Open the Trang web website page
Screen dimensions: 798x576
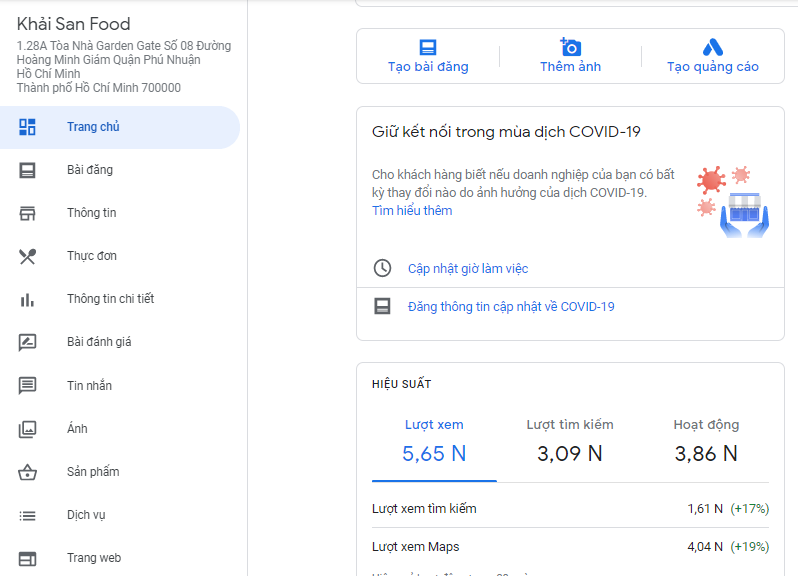click(x=120, y=558)
